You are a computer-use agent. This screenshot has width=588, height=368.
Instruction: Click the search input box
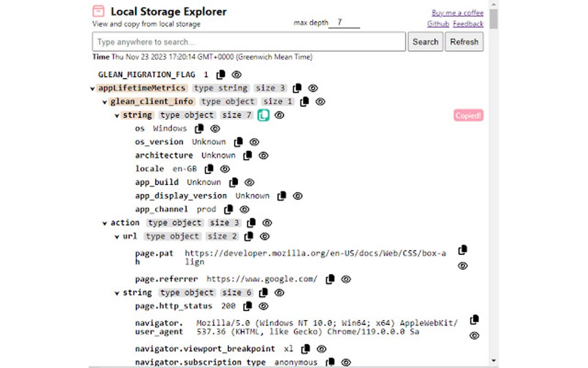248,41
